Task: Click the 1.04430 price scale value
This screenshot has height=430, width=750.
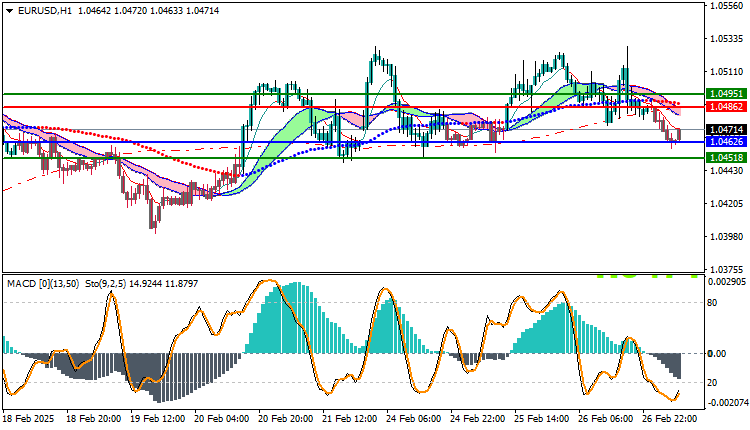Action: tap(727, 170)
